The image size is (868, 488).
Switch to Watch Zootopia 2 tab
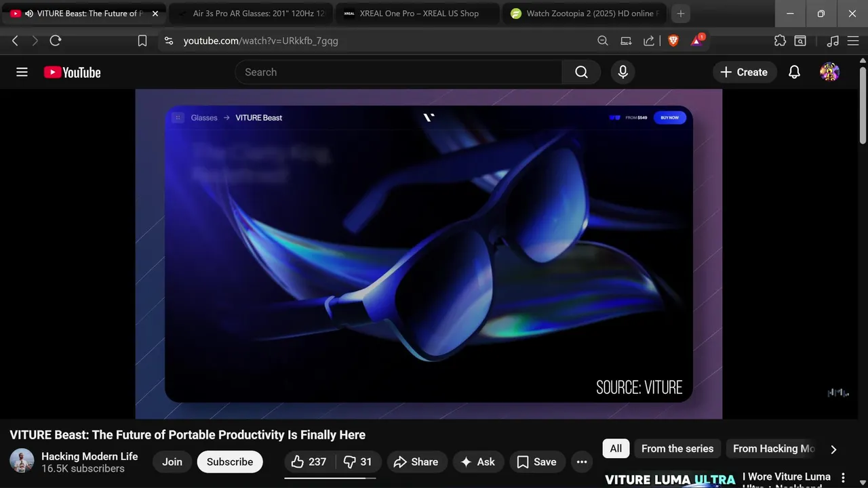(584, 14)
